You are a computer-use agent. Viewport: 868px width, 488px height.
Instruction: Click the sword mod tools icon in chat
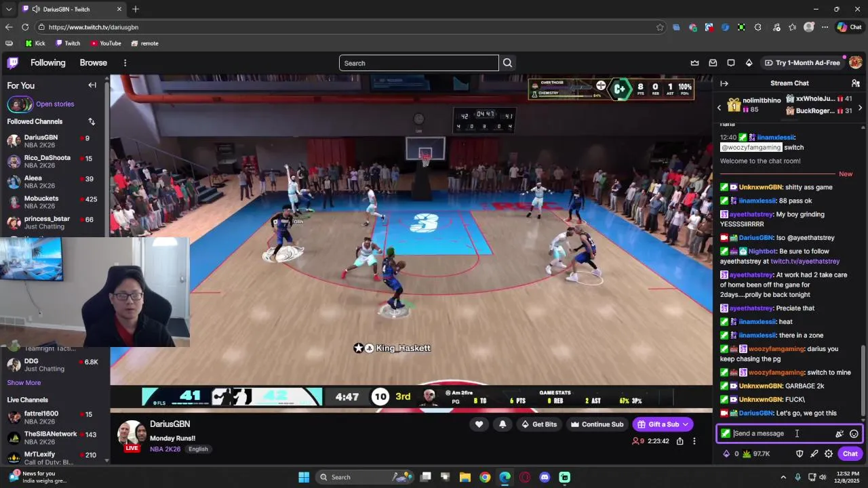(x=814, y=454)
